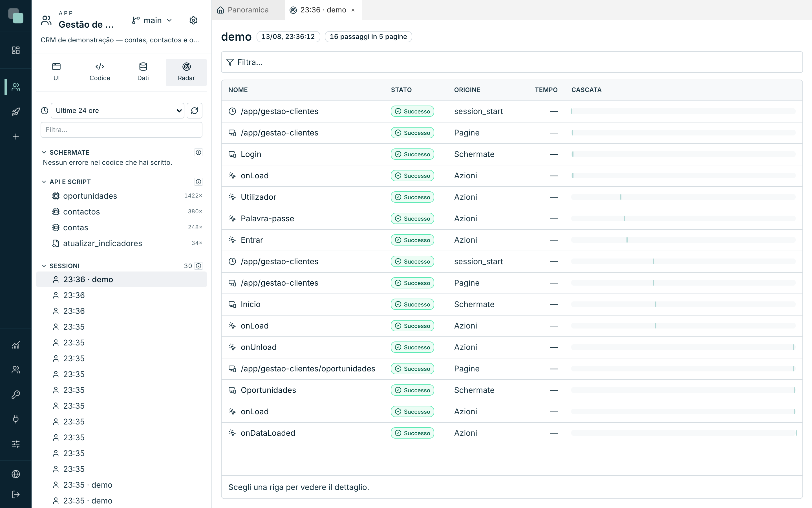The height and width of the screenshot is (508, 812).
Task: Open the contas API item
Action: click(x=122, y=227)
